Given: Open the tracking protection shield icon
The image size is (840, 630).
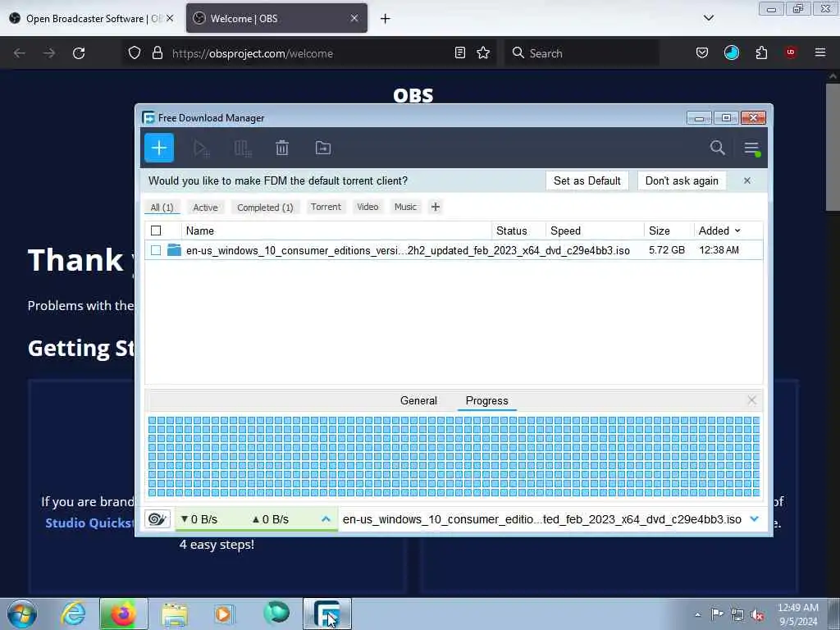Looking at the screenshot, I should pos(135,52).
